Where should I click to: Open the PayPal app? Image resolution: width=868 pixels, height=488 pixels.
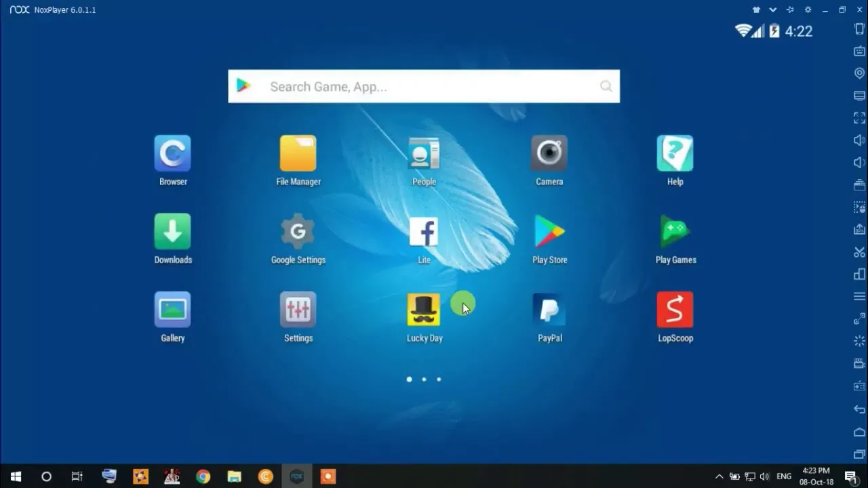549,310
